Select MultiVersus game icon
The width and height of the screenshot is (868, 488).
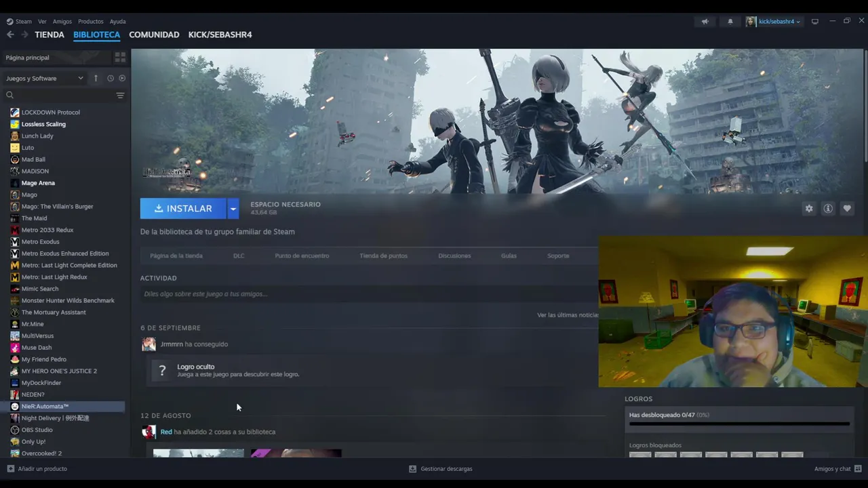tap(15, 335)
